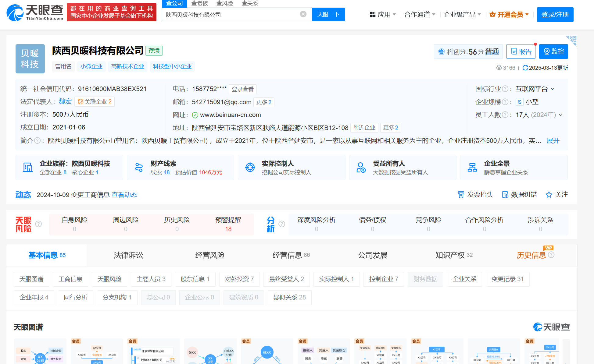Open 企业全景 hierarchy icon
Viewport: 594px width, 364px height.
pyautogui.click(x=472, y=167)
